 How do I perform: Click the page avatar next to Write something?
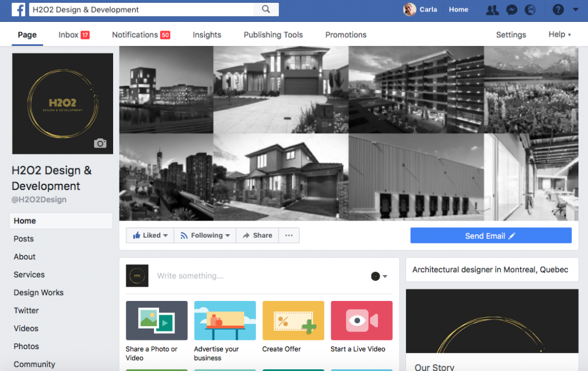click(x=137, y=276)
